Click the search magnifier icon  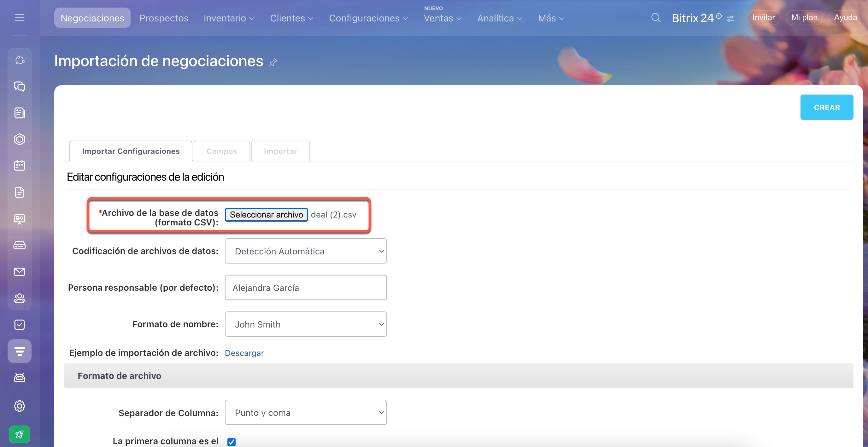click(656, 18)
